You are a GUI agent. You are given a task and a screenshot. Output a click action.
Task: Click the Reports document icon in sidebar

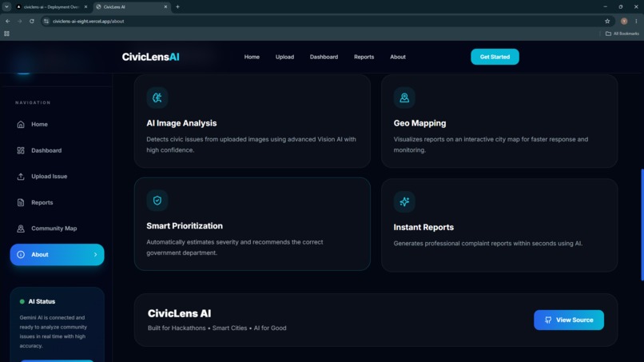(x=21, y=202)
